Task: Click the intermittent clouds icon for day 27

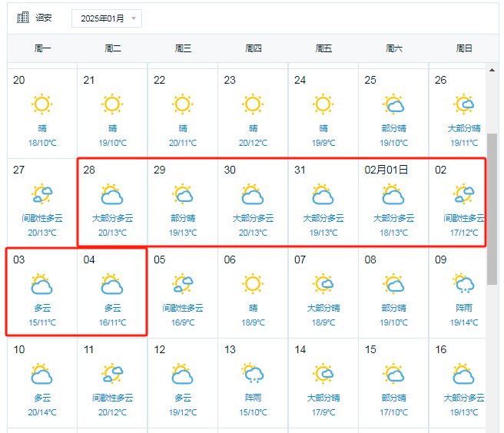Action: 41,194
